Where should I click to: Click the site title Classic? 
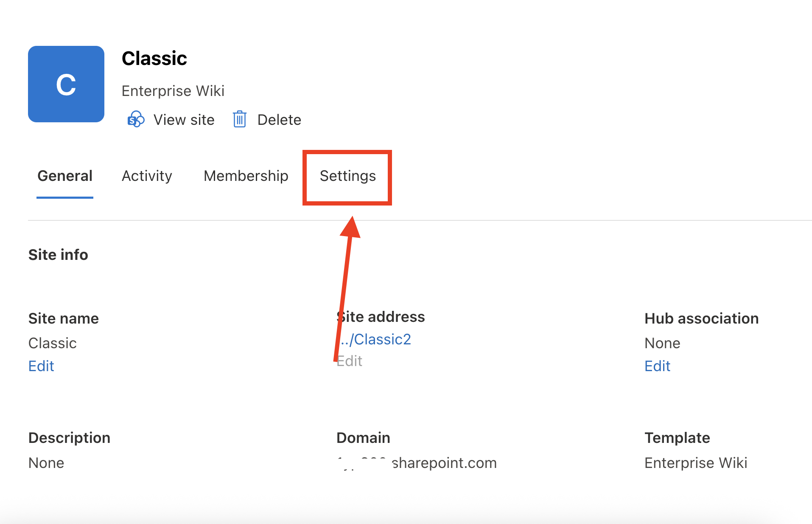(x=154, y=58)
